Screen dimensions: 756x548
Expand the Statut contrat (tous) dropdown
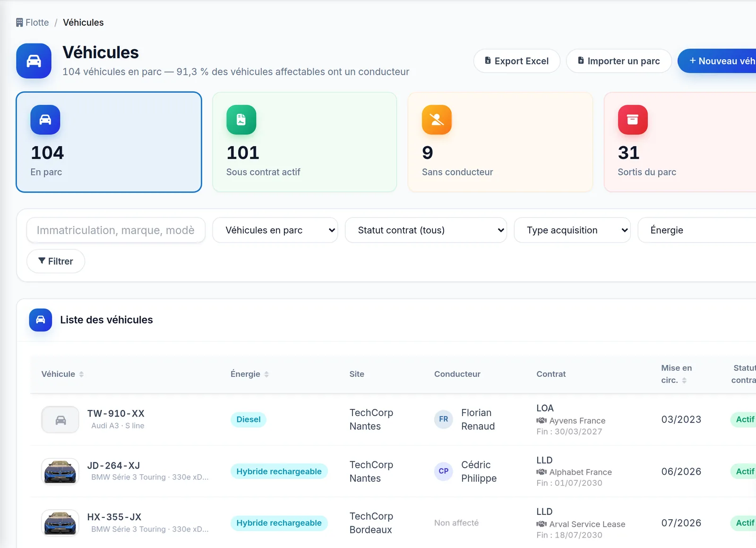point(426,230)
